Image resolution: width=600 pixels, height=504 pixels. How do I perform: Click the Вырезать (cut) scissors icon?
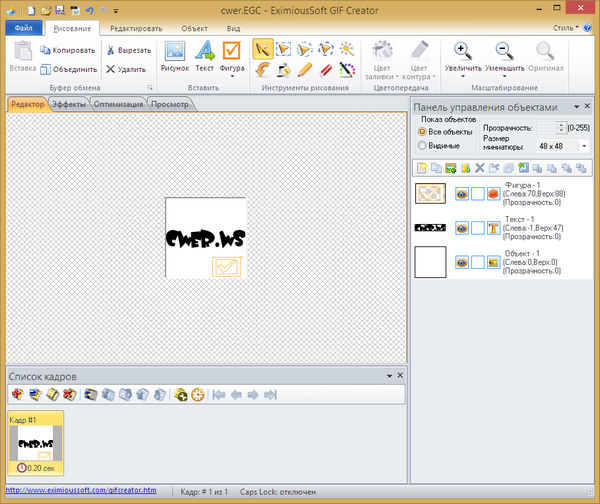point(112,50)
